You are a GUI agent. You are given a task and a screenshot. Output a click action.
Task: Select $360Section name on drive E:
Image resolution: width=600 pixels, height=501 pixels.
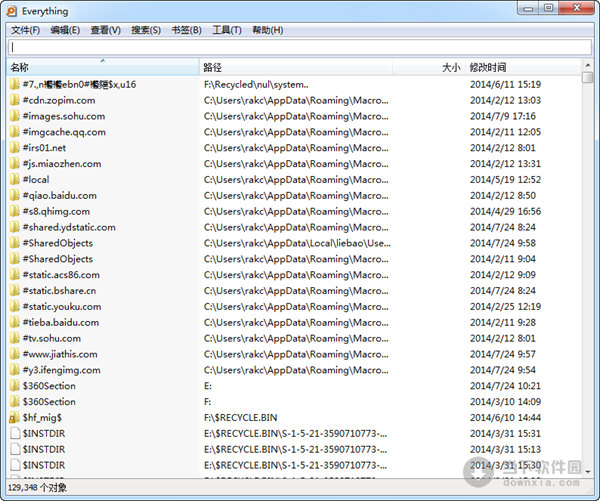[49, 386]
